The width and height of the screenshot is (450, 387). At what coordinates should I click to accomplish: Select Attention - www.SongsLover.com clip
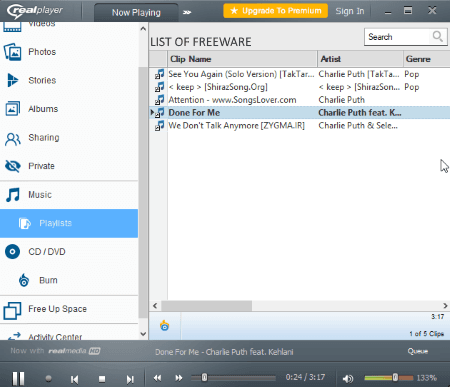point(232,100)
